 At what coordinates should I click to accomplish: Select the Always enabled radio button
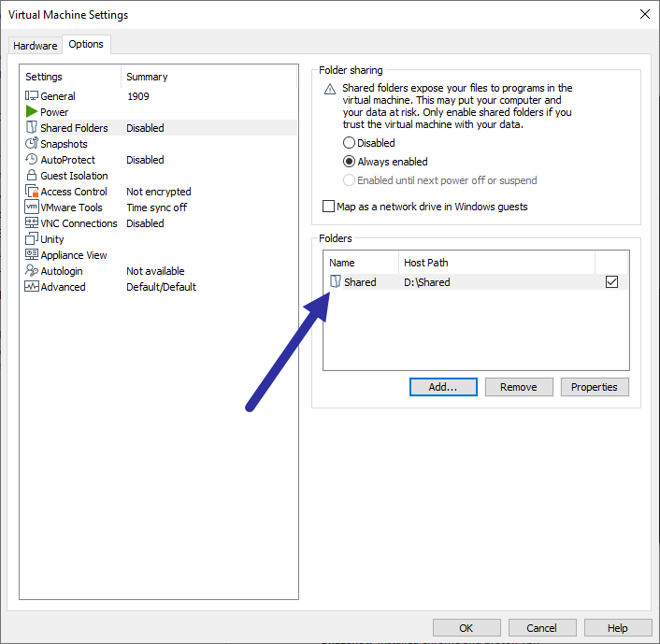point(349,161)
